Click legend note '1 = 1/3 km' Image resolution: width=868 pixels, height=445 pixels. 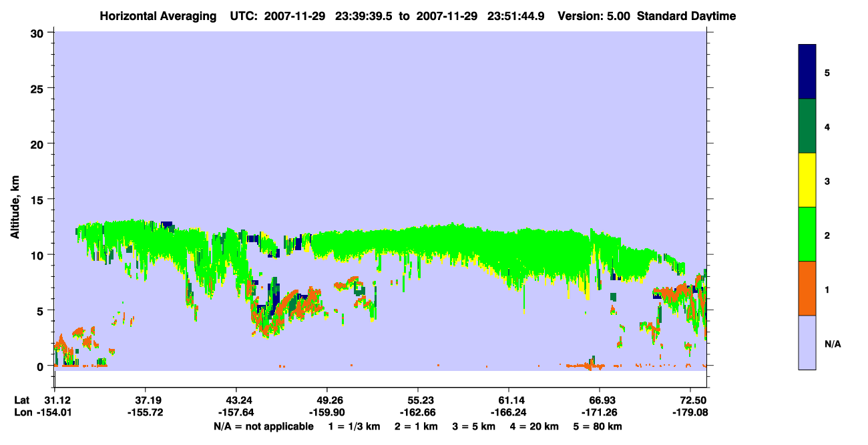coord(354,426)
